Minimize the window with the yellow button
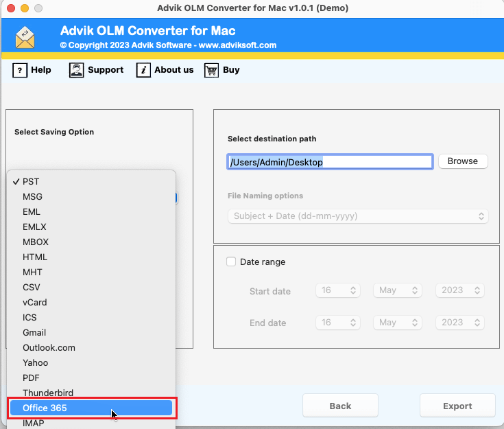 coord(25,8)
